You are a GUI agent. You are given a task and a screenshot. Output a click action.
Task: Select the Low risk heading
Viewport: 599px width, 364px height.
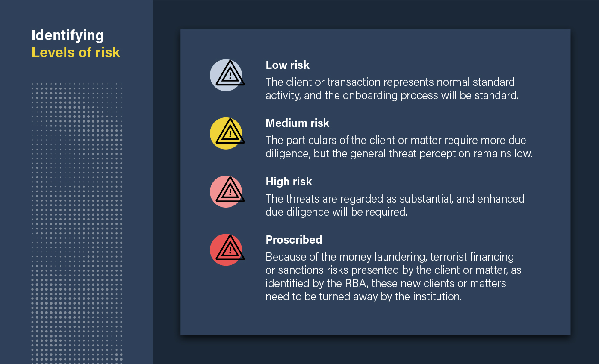287,65
